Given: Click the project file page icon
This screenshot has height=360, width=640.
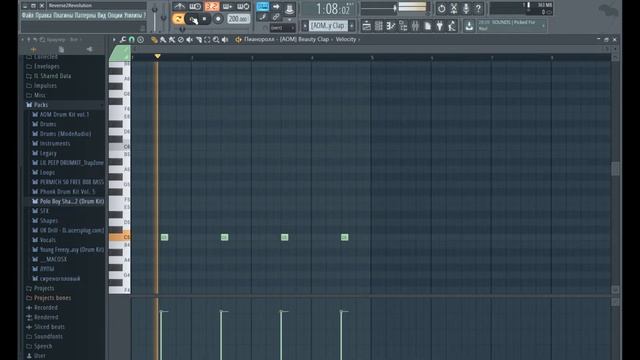Looking at the screenshot, I should (x=427, y=26).
